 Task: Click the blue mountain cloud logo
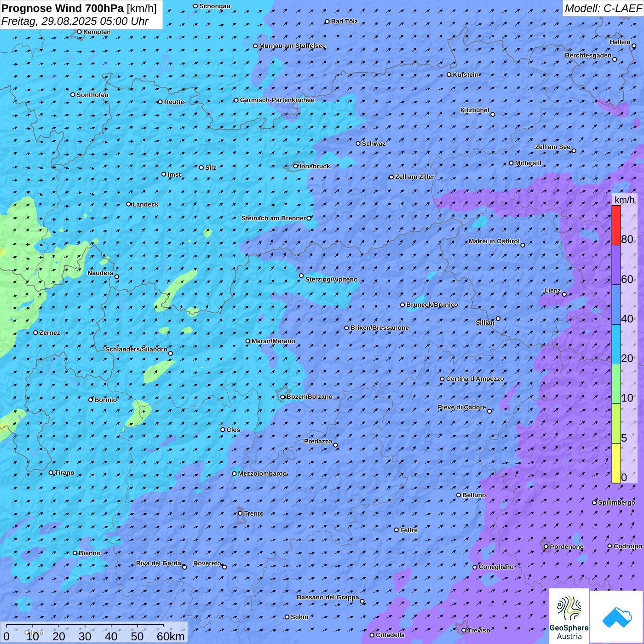click(x=616, y=617)
